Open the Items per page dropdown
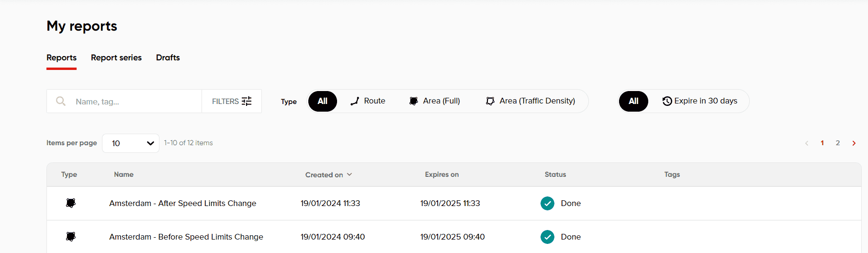Viewport: 868px width, 253px height. click(x=131, y=143)
